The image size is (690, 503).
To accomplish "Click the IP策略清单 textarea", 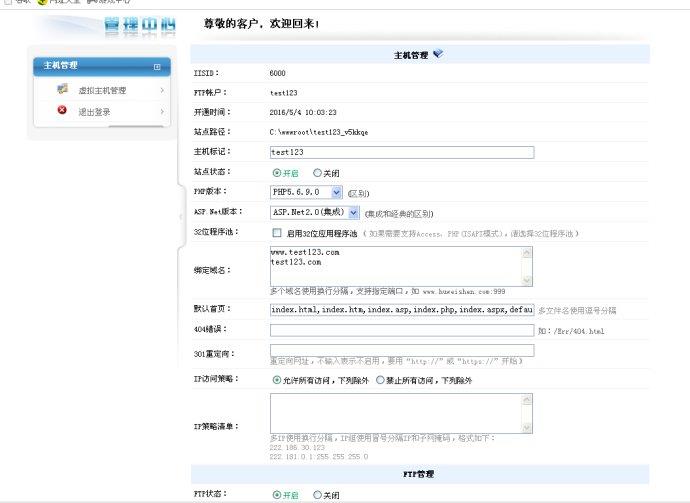I will (401, 413).
